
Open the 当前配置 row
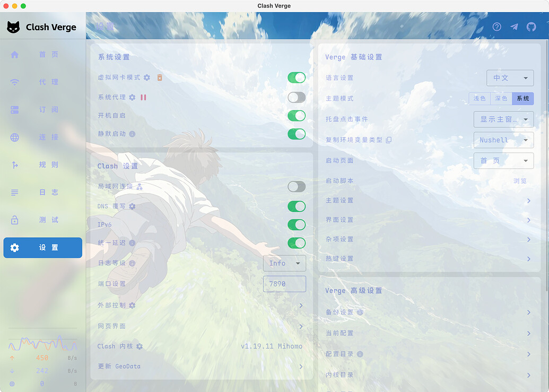[430, 333]
